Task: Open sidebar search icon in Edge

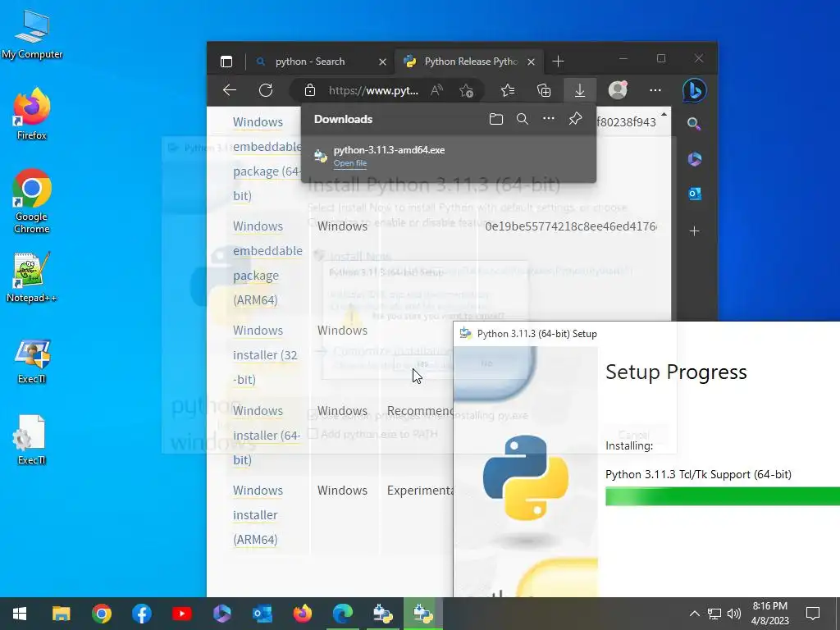Action: click(x=694, y=125)
